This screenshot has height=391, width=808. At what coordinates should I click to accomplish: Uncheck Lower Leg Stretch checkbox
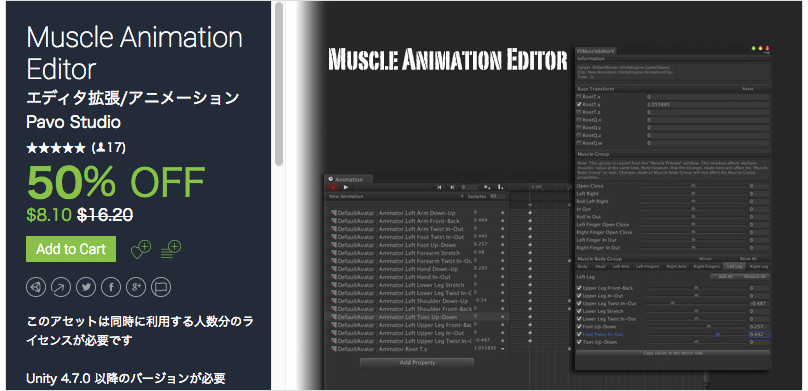click(x=579, y=311)
